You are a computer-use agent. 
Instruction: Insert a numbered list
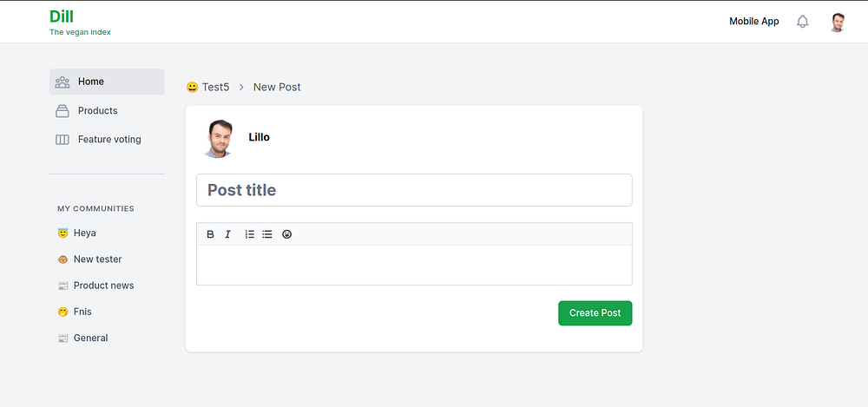(x=250, y=234)
